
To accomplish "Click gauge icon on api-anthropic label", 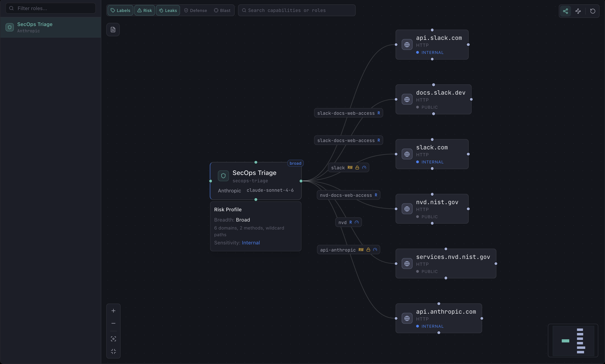I will pos(375,250).
